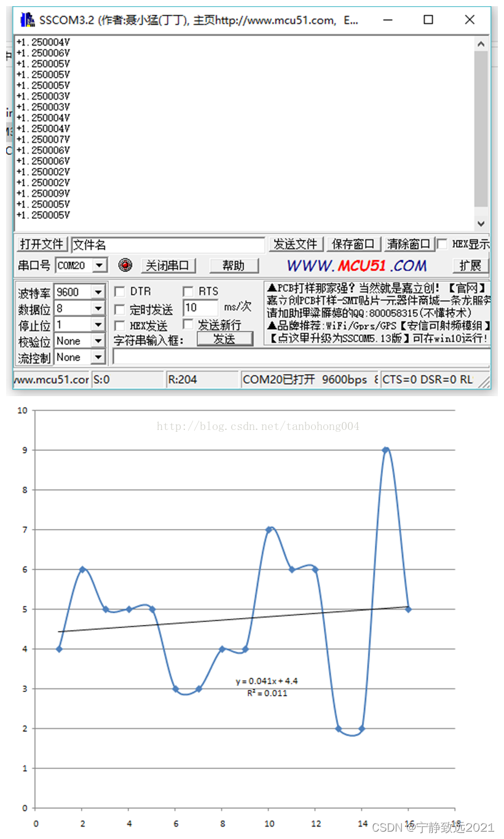
Task: Enable the RTS checkbox
Action: 187,291
